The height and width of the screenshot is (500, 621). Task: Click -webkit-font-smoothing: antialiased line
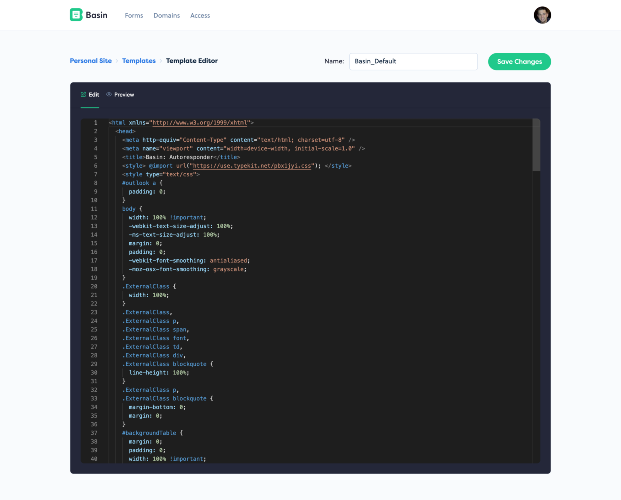tap(189, 261)
